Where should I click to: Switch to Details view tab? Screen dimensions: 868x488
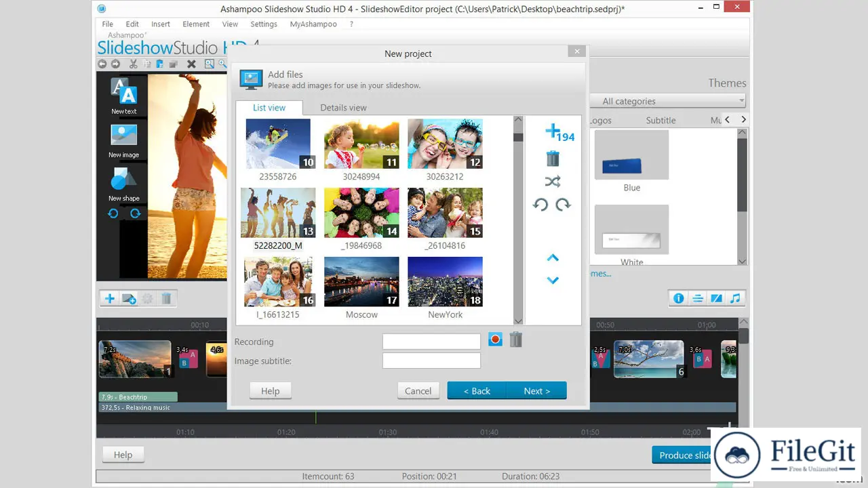click(343, 107)
